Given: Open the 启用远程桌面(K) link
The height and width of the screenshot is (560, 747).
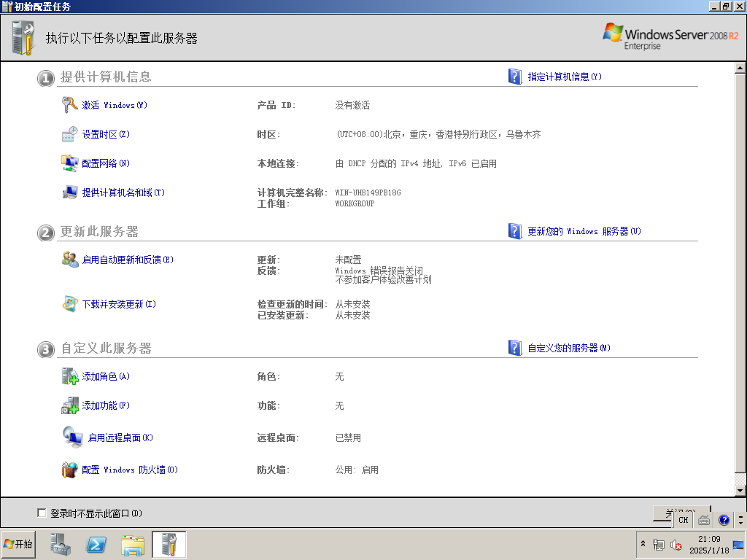Looking at the screenshot, I should (x=120, y=437).
